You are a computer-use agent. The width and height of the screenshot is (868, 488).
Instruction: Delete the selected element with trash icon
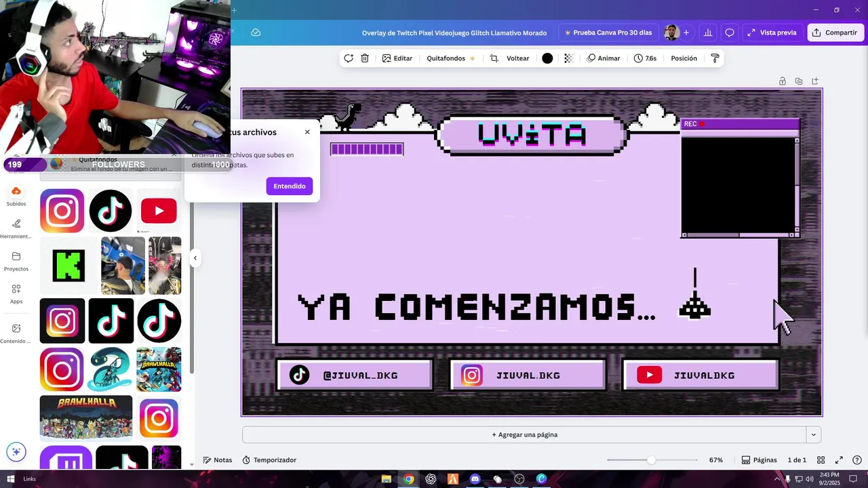365,58
